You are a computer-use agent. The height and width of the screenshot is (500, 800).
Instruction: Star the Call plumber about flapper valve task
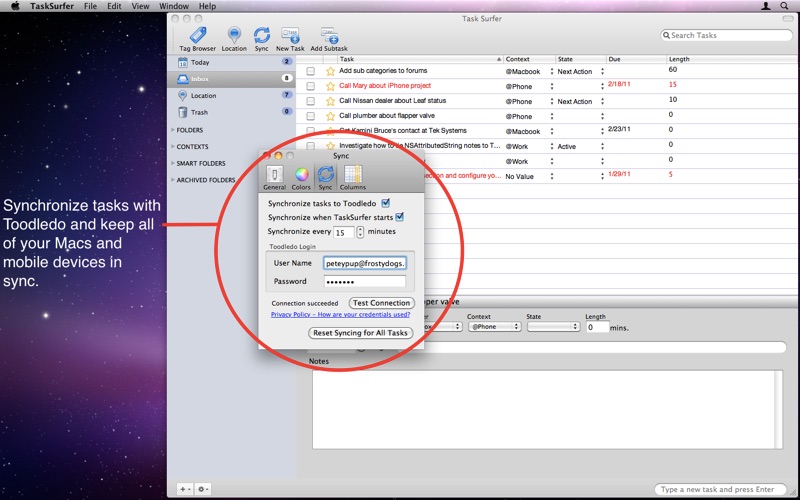(331, 116)
